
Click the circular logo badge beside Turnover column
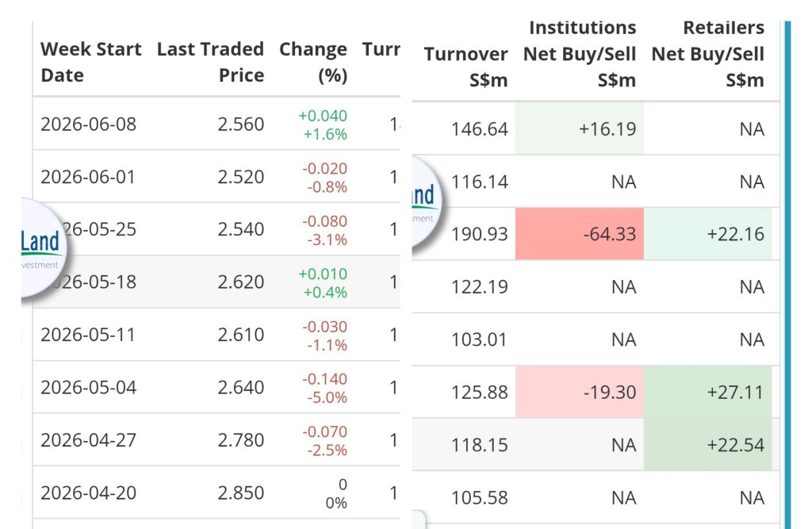(x=427, y=202)
